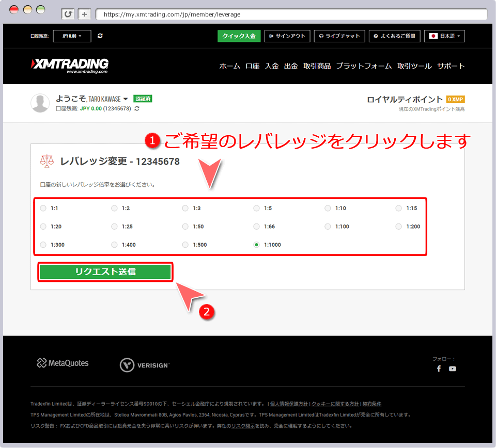This screenshot has height=448, width=496.
Task: Click the MetaQuotes logo
Action: point(63,363)
